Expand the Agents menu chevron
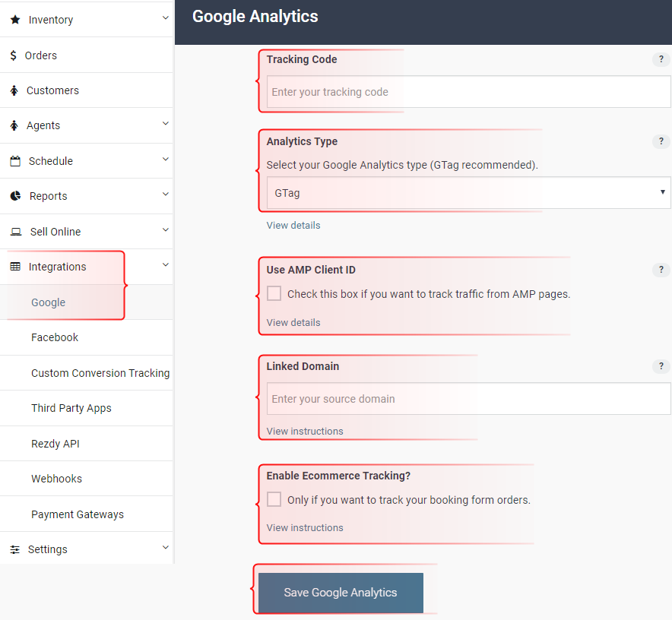672x620 pixels. [x=166, y=124]
